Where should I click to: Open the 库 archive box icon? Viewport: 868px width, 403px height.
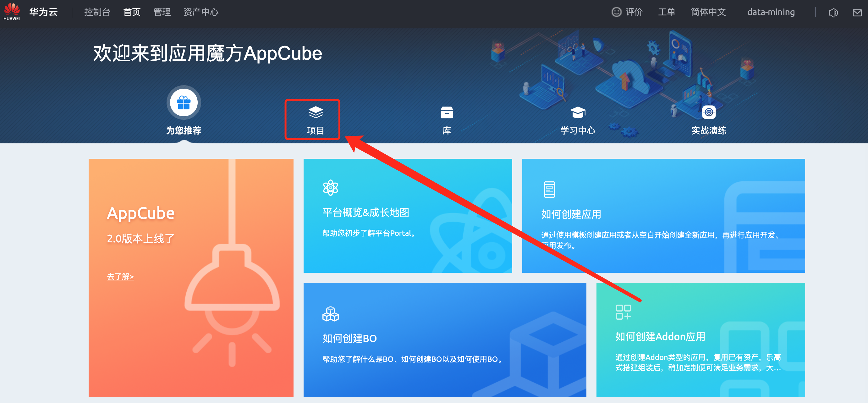pyautogui.click(x=447, y=113)
